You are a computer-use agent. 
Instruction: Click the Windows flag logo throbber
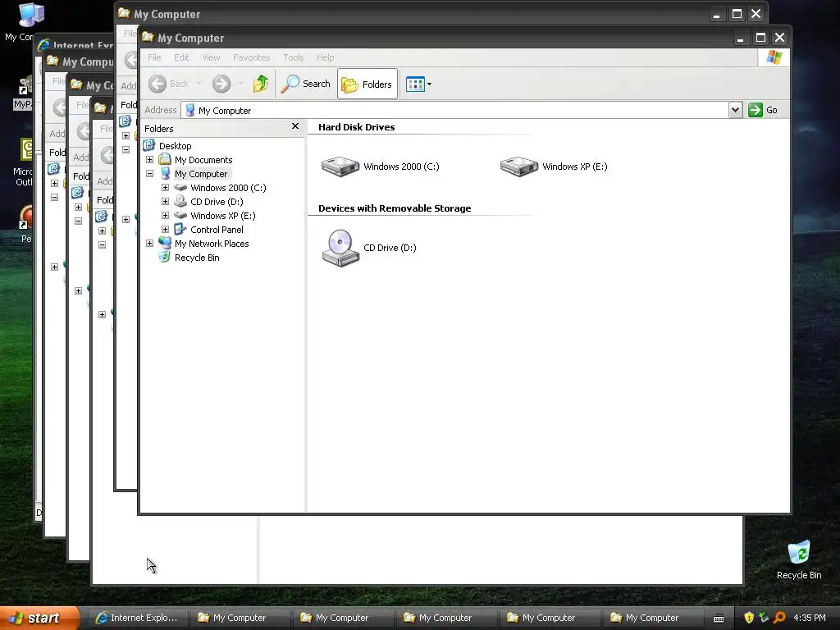(774, 57)
